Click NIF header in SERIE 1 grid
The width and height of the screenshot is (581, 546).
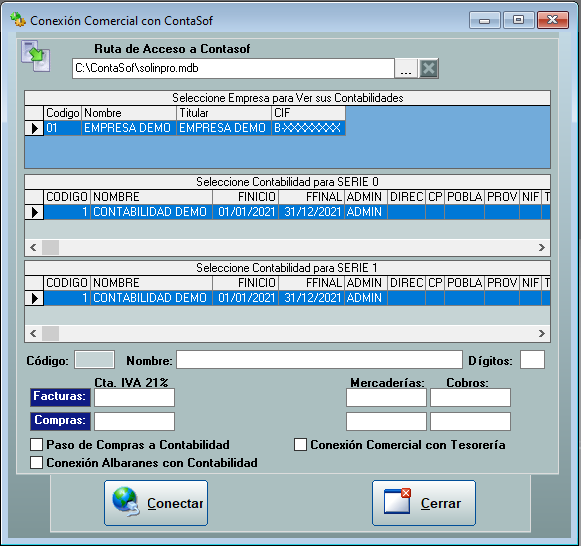[531, 283]
